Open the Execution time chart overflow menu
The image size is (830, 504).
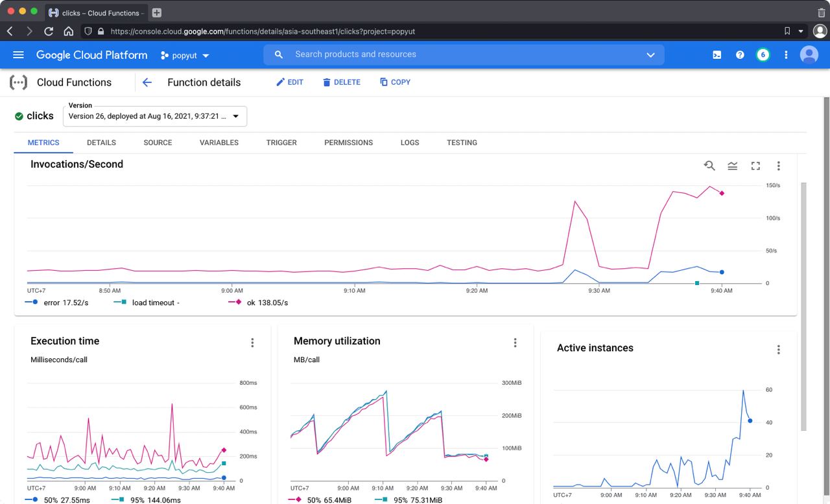coord(252,343)
